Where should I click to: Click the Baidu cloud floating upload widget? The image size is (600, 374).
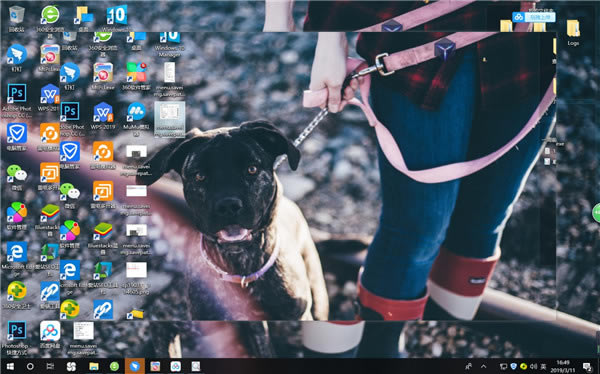(x=534, y=17)
